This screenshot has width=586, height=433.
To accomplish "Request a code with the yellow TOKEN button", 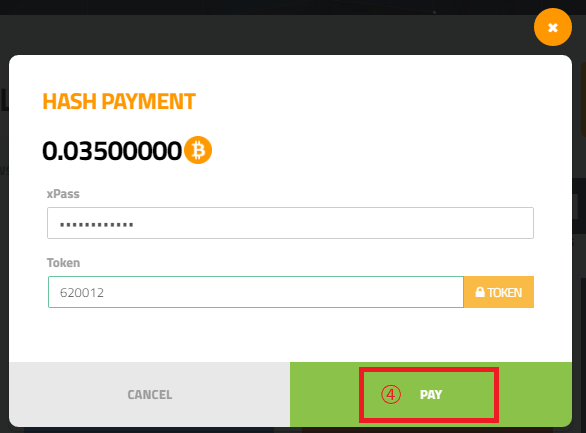I will [499, 292].
